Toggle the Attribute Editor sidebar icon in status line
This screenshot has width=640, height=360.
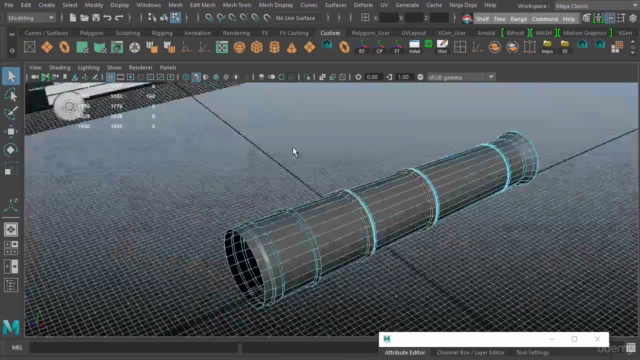(x=610, y=18)
